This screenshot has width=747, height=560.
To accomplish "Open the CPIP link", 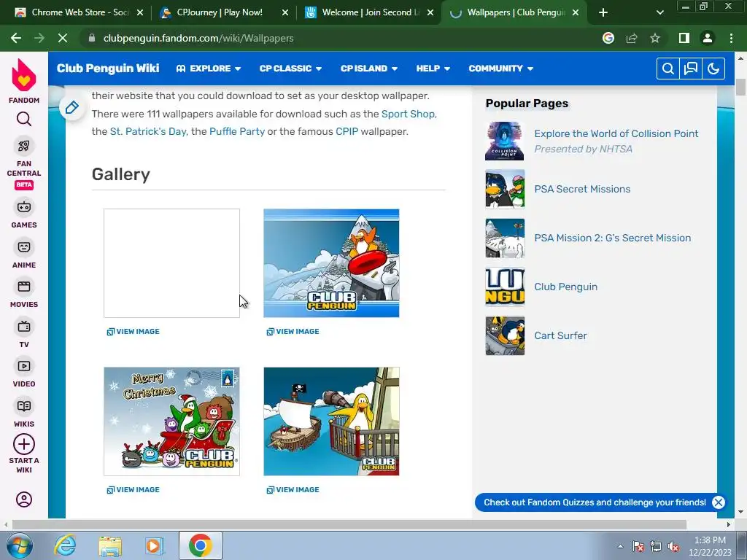I will pos(347,131).
